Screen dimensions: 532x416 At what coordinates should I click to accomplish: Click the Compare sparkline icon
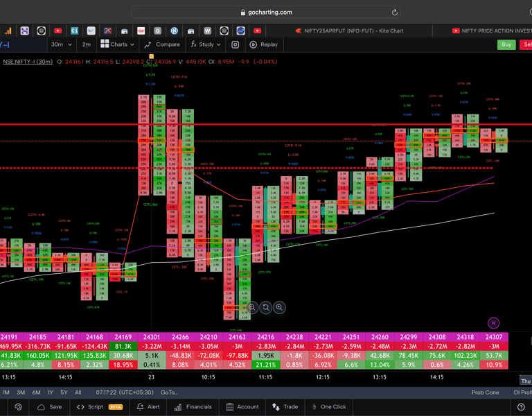point(148,45)
